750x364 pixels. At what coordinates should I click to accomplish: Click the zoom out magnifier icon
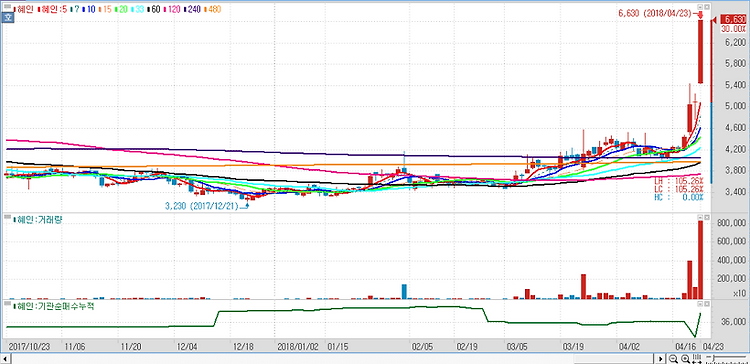coord(673,359)
